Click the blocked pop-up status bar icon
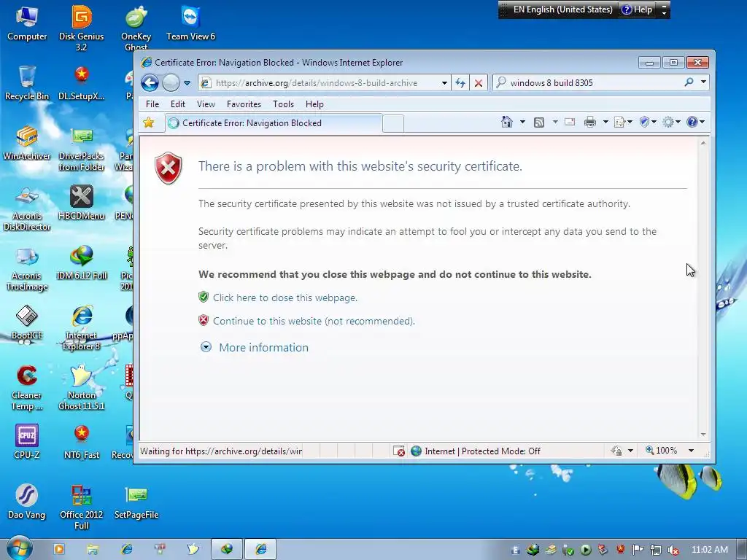The height and width of the screenshot is (560, 747). [x=399, y=451]
